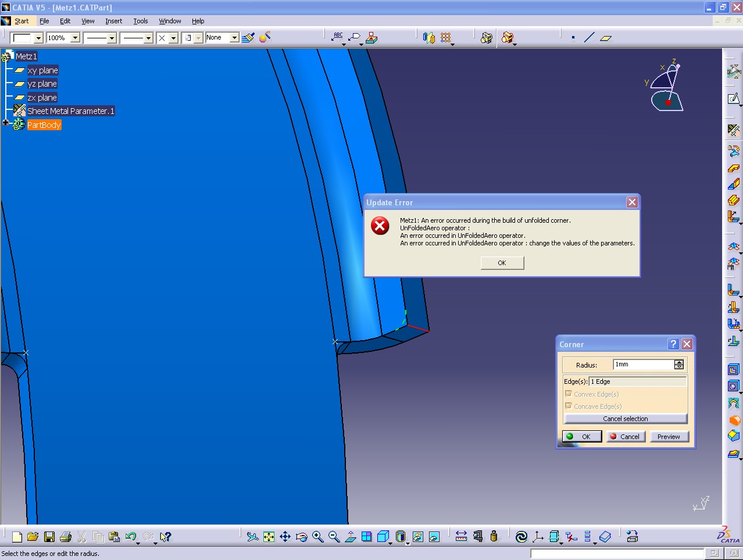743x560 pixels.
Task: Undo the last action
Action: click(x=131, y=537)
